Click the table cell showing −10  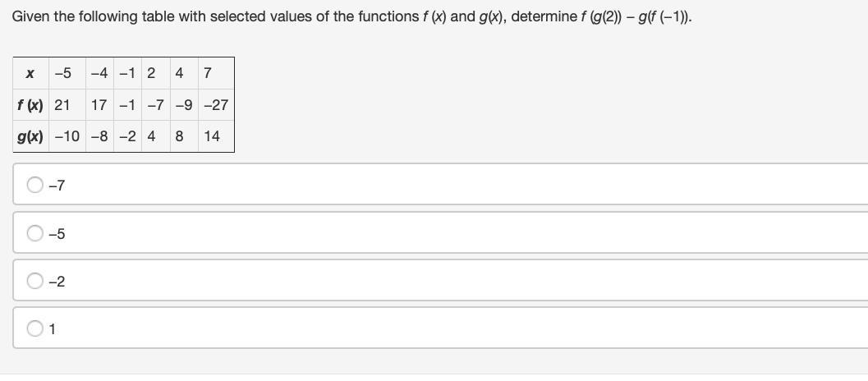(x=67, y=136)
